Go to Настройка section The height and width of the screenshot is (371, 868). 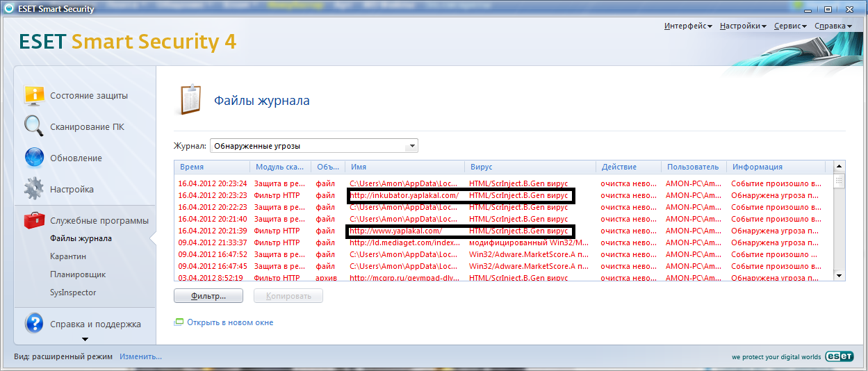(72, 189)
